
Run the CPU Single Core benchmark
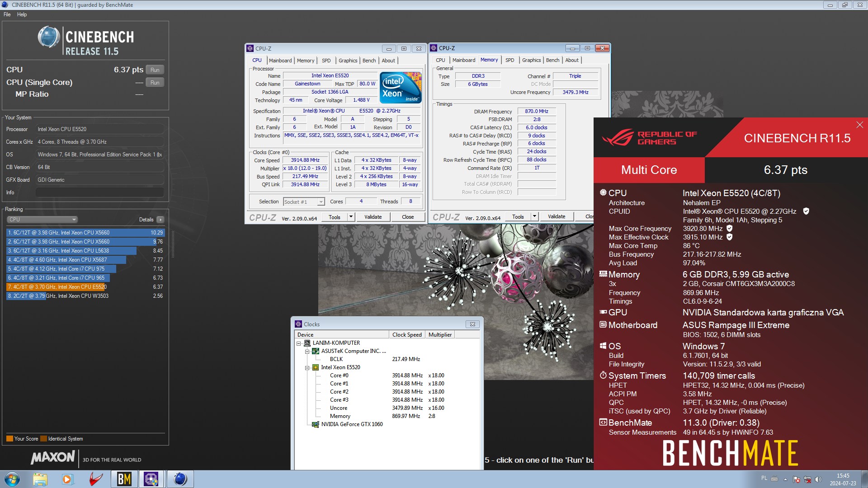pos(155,83)
